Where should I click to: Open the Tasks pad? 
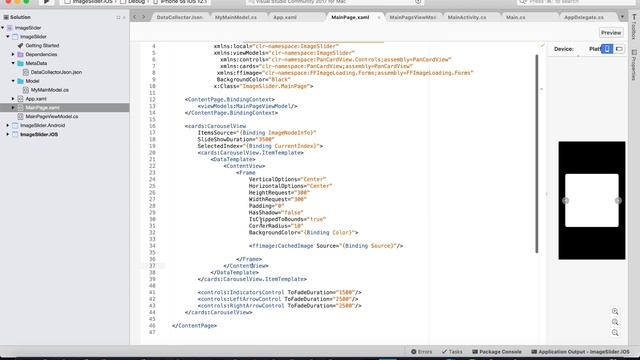point(452,351)
